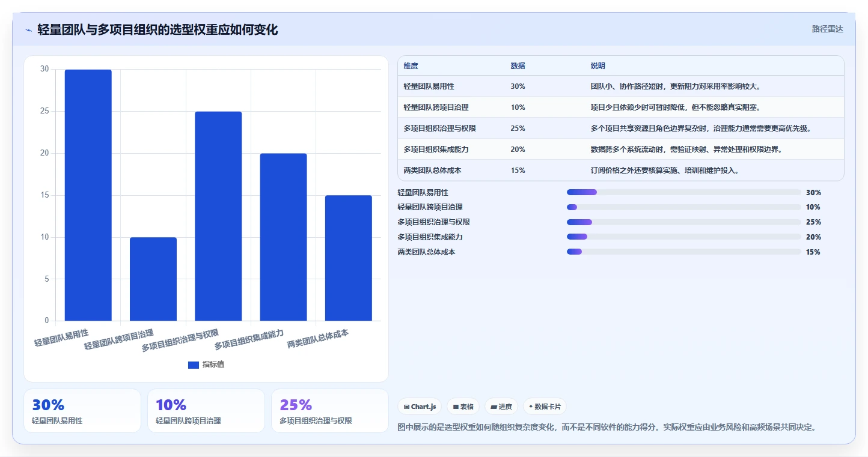Click table cell 多项目组织治理与权限
The image size is (868, 457).
point(439,129)
